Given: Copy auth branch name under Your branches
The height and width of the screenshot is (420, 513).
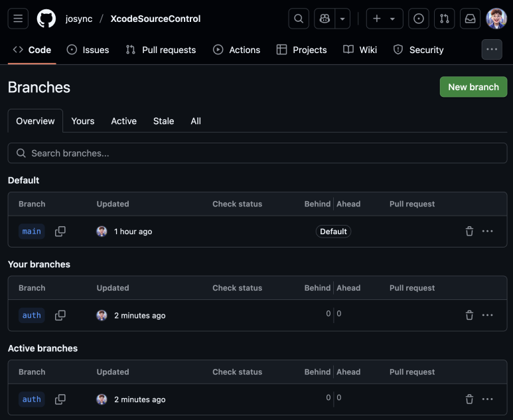Looking at the screenshot, I should click(x=60, y=316).
